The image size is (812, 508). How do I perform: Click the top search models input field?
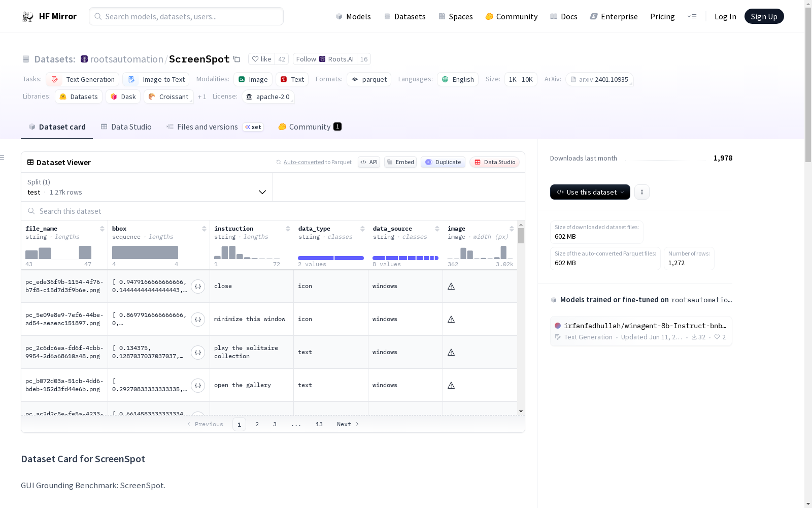pyautogui.click(x=186, y=16)
